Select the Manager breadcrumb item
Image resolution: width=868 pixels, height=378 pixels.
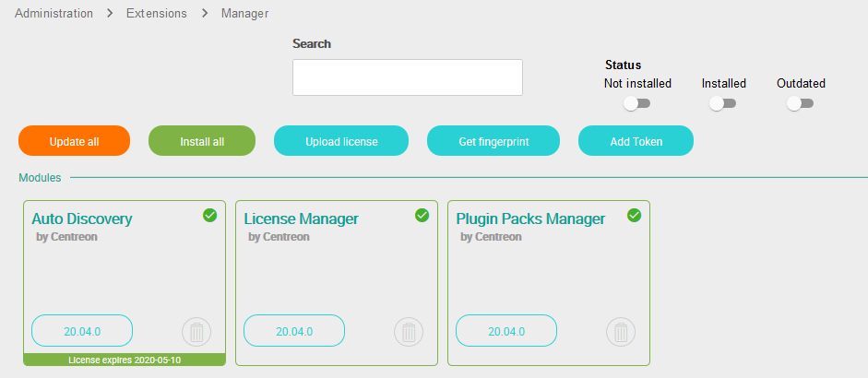click(244, 13)
